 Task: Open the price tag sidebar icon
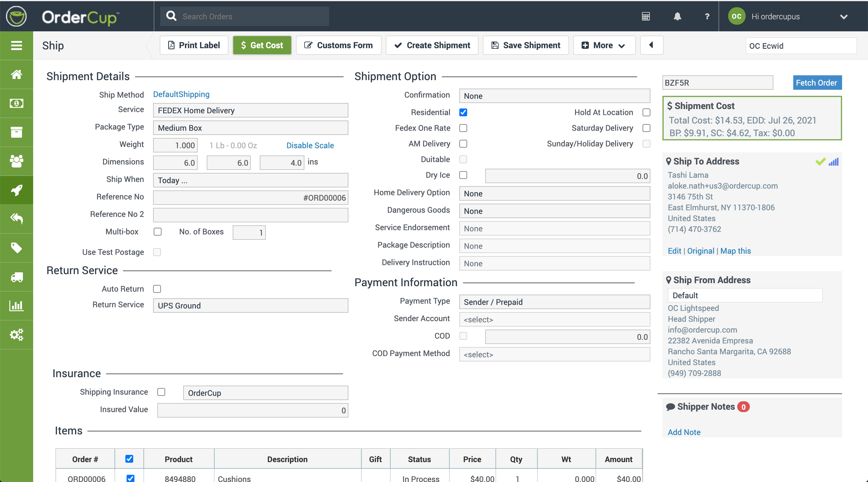tap(17, 248)
